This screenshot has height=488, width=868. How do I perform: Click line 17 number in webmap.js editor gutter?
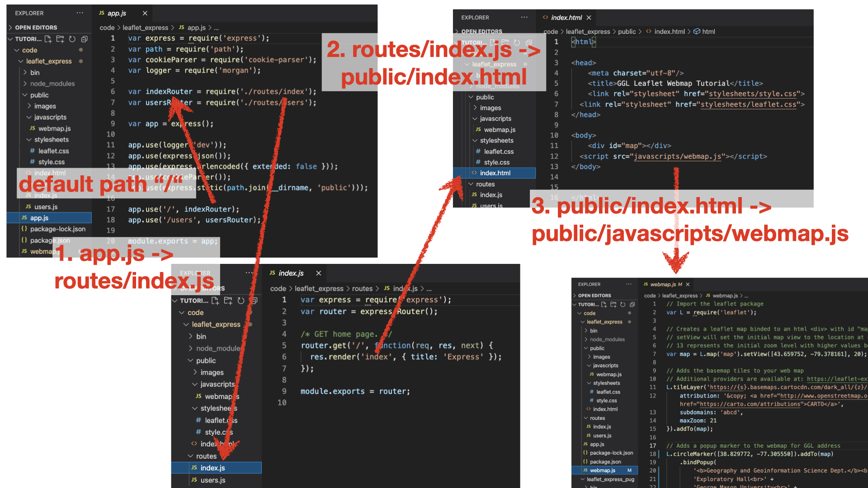coord(653,446)
